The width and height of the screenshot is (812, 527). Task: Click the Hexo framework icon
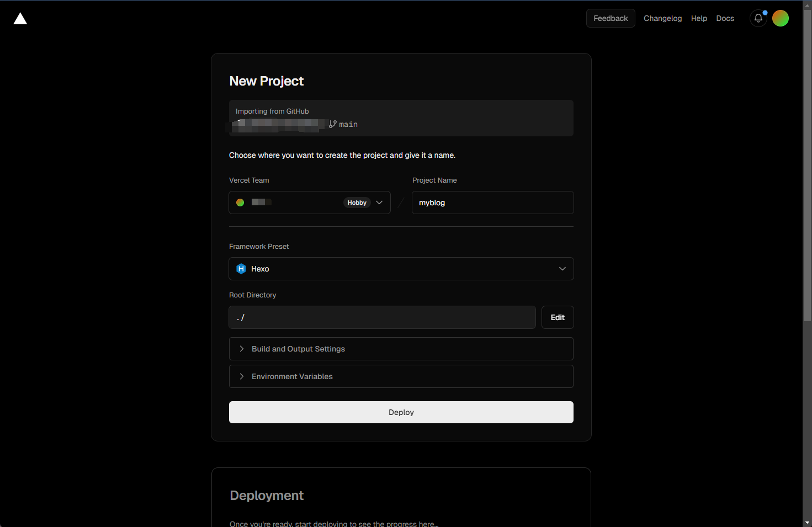(241, 269)
